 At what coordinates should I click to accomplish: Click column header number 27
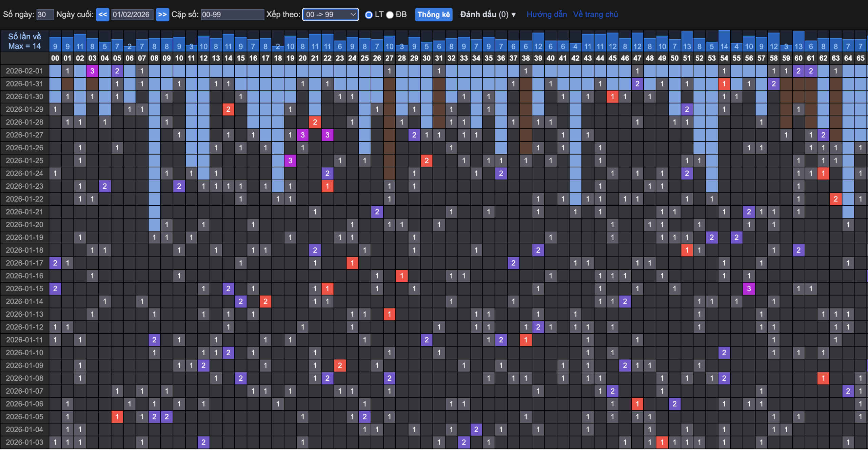click(389, 58)
